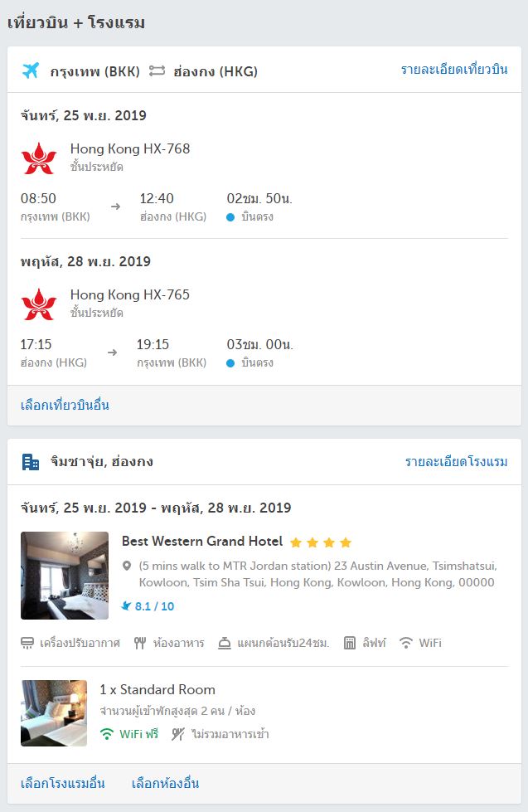View the Standard Room thumbnail image
The height and width of the screenshot is (812, 528).
(x=54, y=713)
